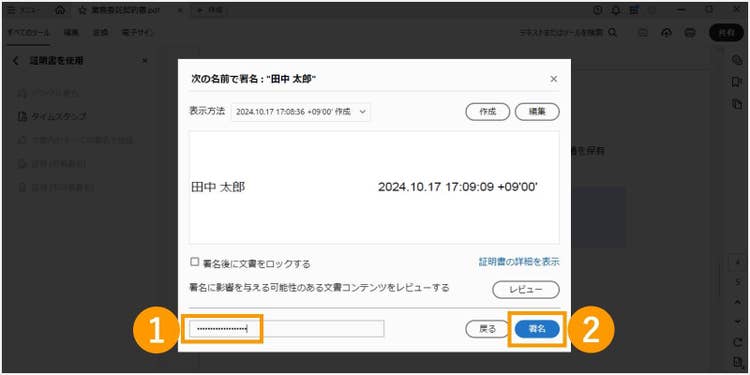This screenshot has height=375, width=750.
Task: Switch to the 電子サイン tab
Action: 137,33
